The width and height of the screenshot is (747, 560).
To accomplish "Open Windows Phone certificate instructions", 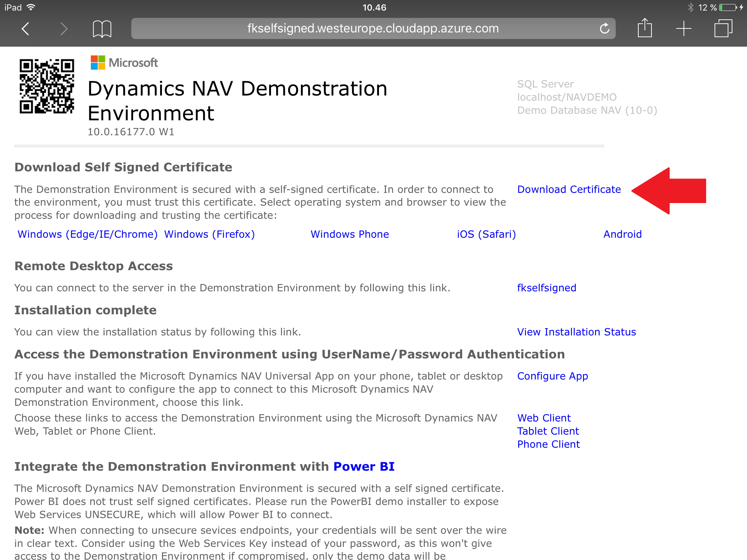I will point(349,234).
